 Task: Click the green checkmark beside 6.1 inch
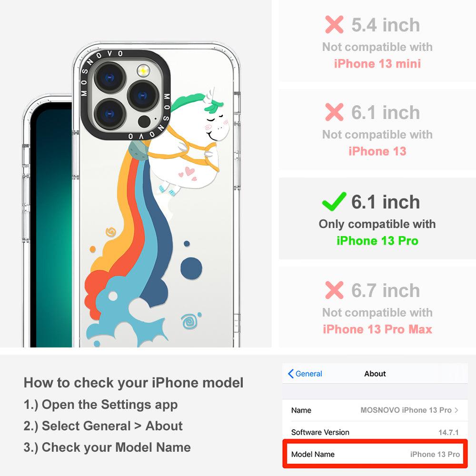334,201
